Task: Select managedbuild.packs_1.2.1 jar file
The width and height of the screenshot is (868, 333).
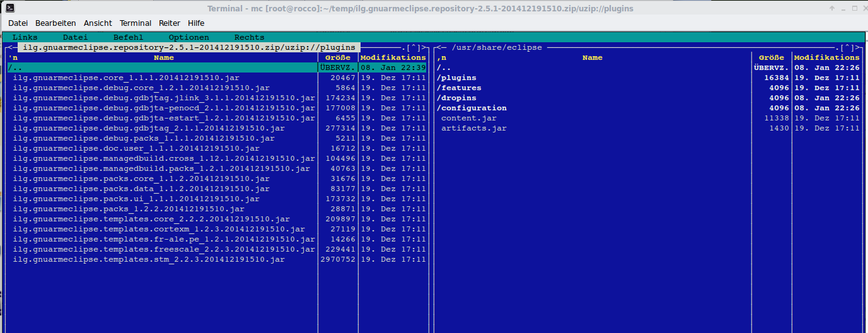Action: (x=163, y=168)
